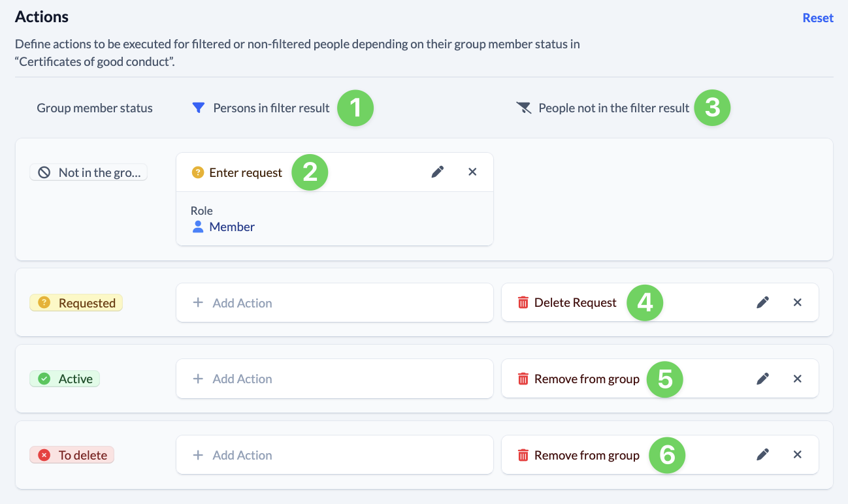Select the Active status badge
848x504 pixels.
(65, 379)
